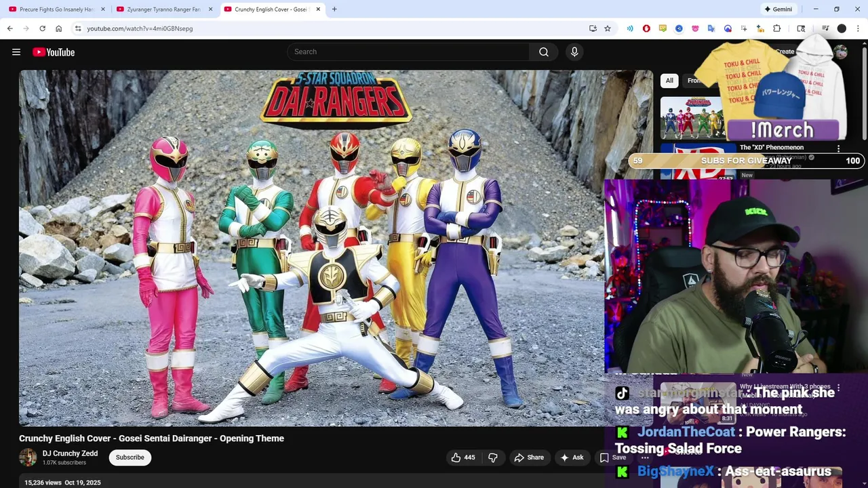Go to the YouTube home logo

(x=53, y=52)
